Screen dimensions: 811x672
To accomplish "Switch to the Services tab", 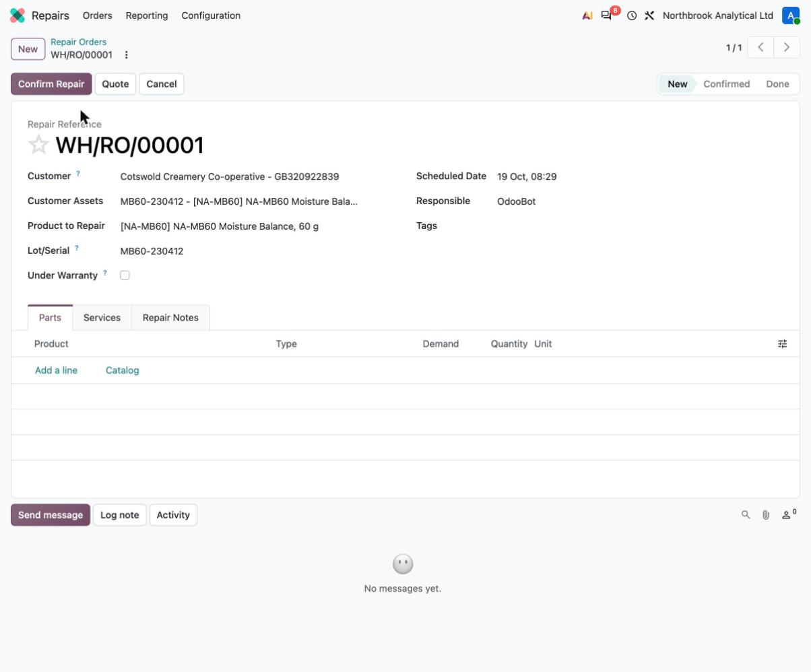I will (102, 318).
